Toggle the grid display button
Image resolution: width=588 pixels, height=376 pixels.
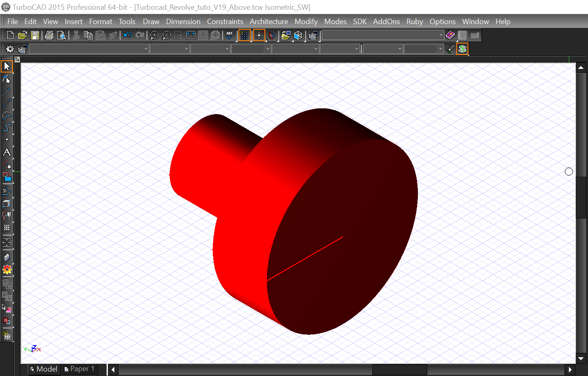[244, 35]
